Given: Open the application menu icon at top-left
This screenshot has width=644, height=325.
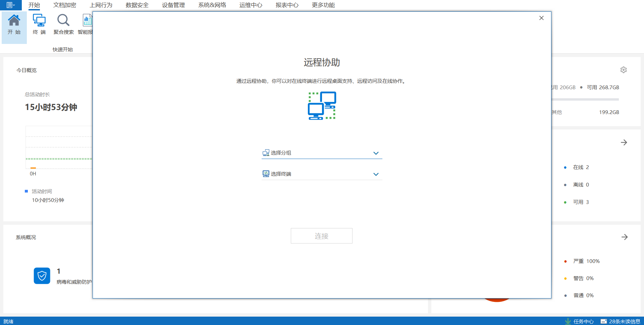Looking at the screenshot, I should (10, 5).
